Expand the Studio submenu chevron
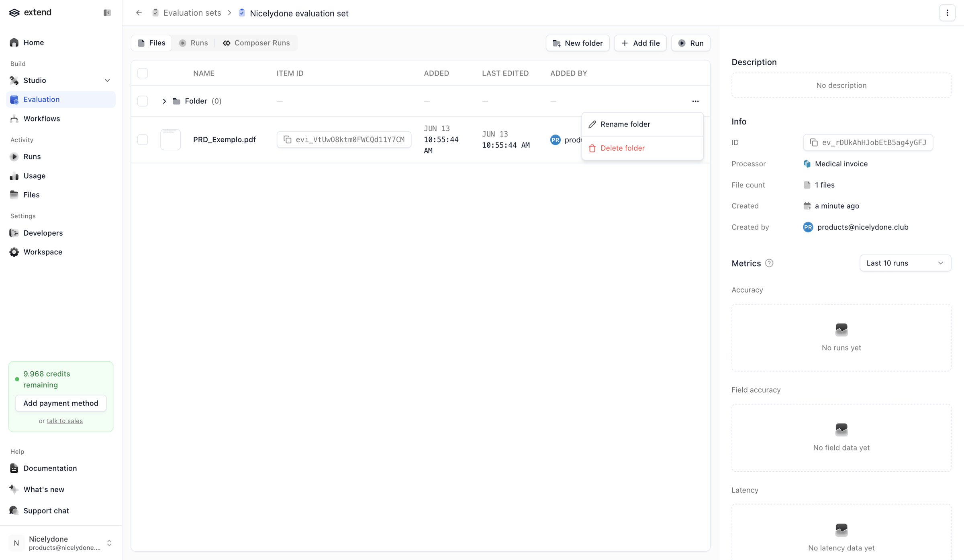 pos(107,80)
